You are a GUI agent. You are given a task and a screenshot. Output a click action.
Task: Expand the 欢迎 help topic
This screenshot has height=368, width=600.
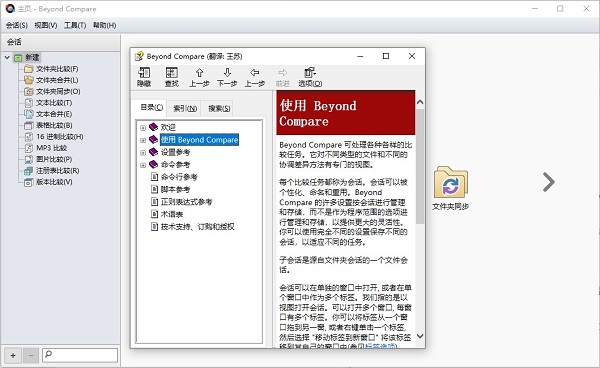(143, 127)
